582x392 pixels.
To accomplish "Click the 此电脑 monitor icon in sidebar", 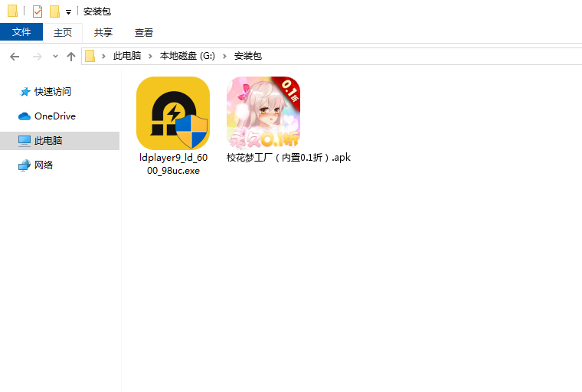I will 25,141.
